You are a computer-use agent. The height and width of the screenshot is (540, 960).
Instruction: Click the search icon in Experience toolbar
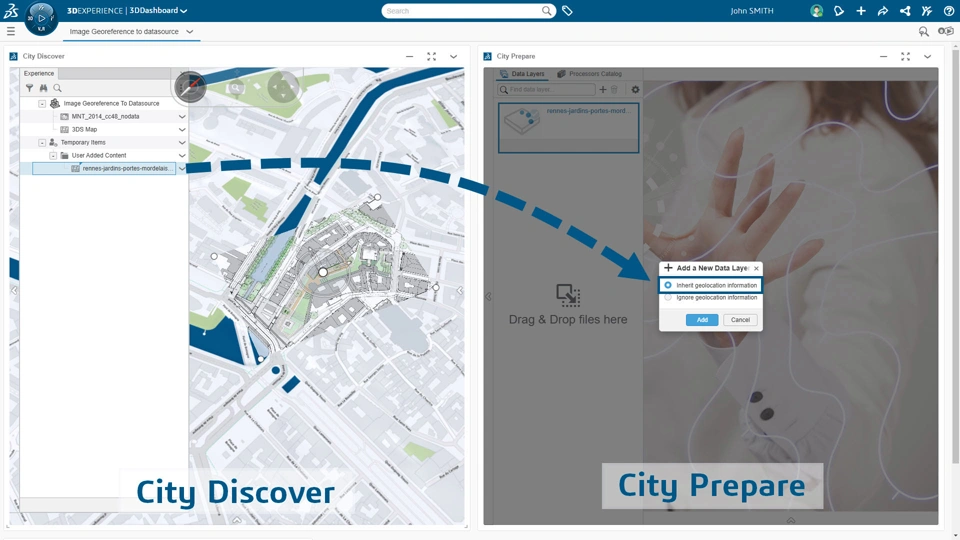57,88
